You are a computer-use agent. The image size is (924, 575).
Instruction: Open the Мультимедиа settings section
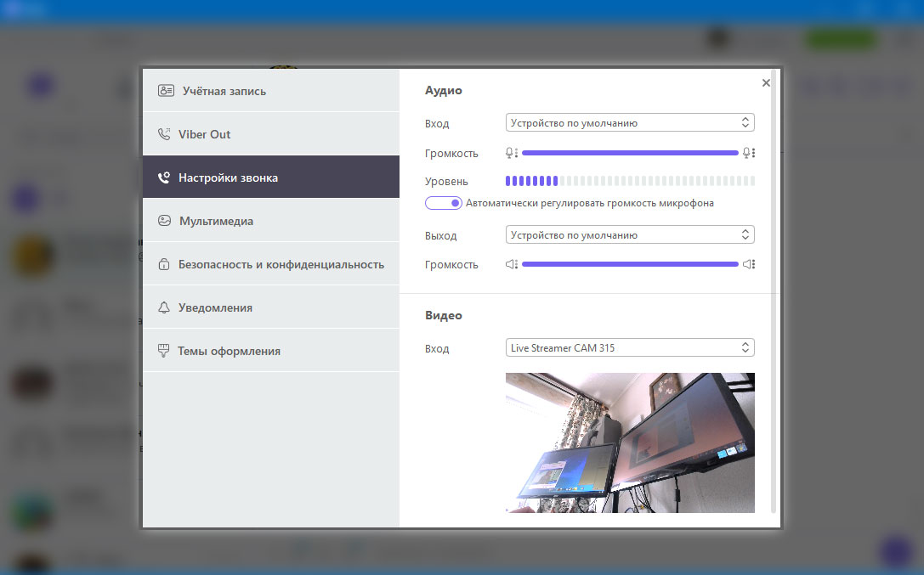[271, 221]
